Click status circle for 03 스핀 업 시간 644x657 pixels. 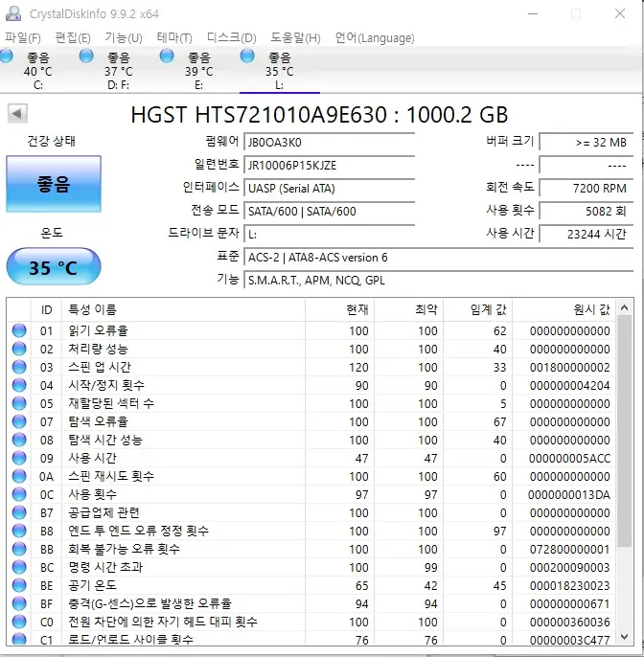(19, 367)
